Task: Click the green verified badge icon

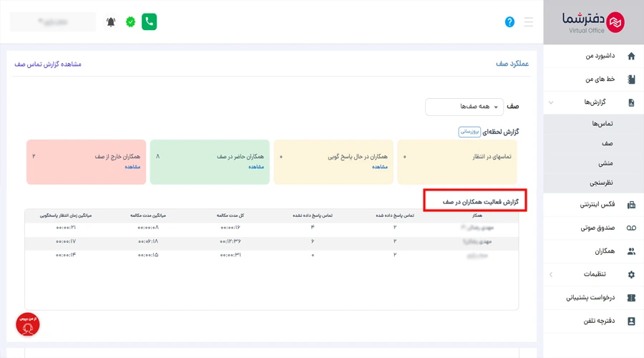Action: [131, 21]
